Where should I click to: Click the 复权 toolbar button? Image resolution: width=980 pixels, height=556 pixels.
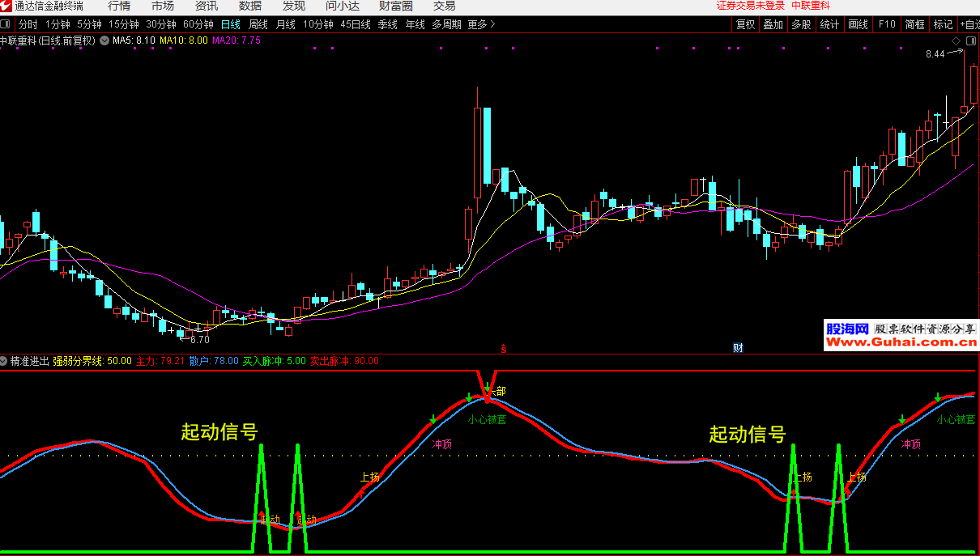(x=745, y=24)
